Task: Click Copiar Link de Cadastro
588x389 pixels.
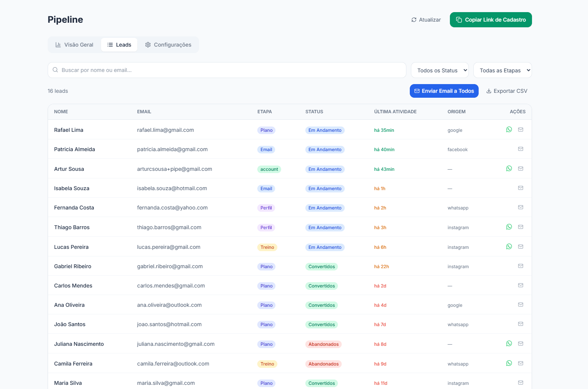Action: click(491, 19)
